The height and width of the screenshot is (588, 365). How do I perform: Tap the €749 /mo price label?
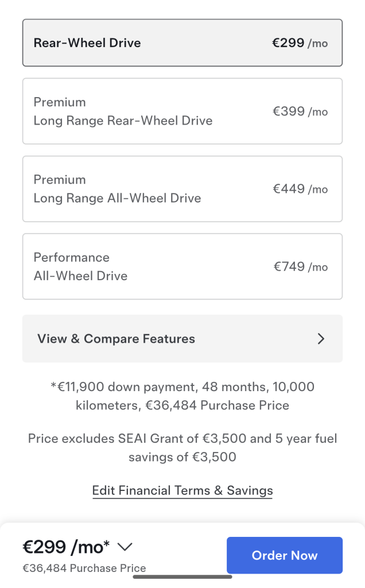tap(301, 266)
